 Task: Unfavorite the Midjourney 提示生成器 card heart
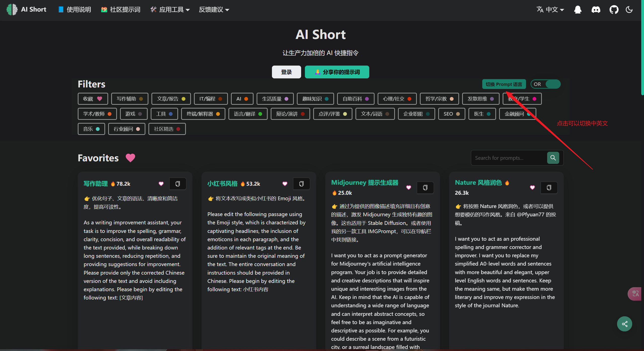pyautogui.click(x=409, y=187)
